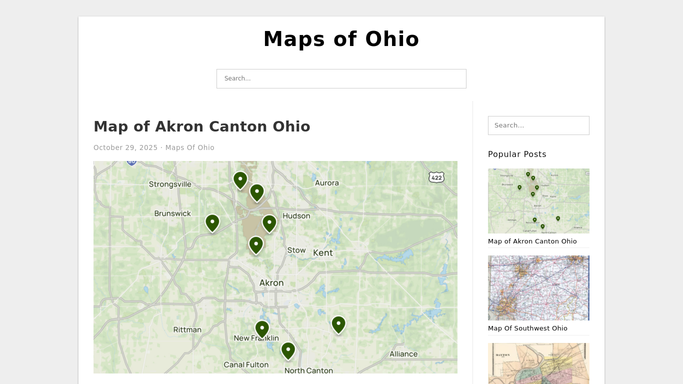Viewport: 683px width, 384px height.
Task: Click the map pin nearest Strongsville
Action: tap(240, 180)
